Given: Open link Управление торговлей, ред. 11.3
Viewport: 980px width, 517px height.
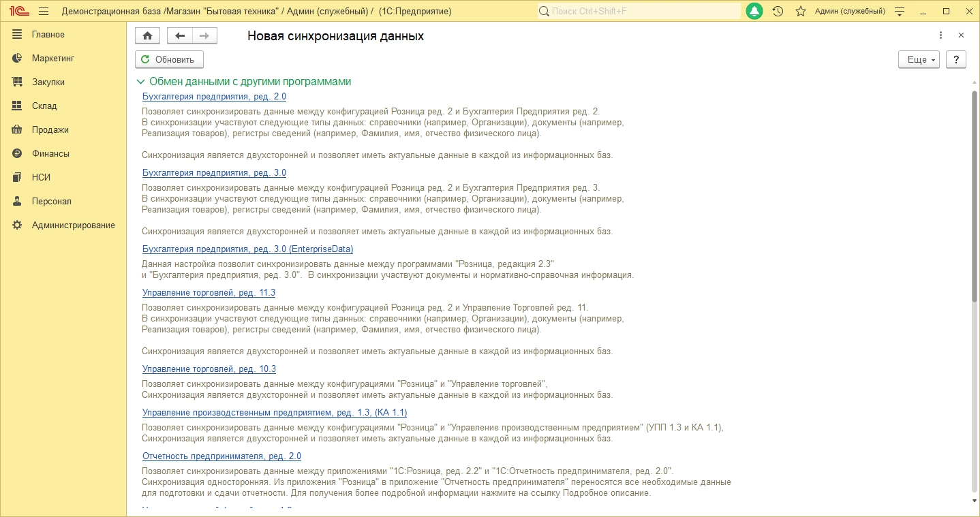Looking at the screenshot, I should [x=209, y=293].
